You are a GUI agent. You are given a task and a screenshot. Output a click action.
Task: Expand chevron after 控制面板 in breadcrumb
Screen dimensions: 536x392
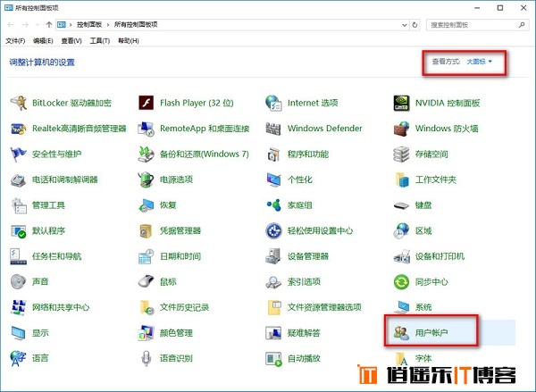(108, 25)
